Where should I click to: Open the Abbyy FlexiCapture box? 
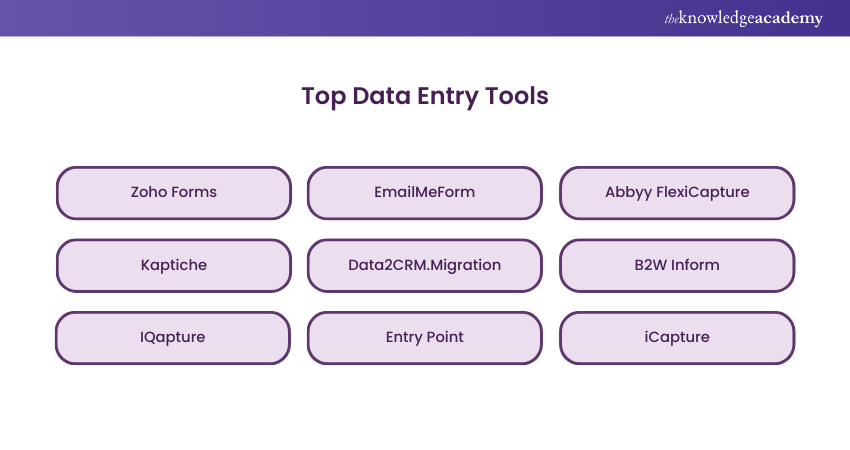[x=676, y=192]
